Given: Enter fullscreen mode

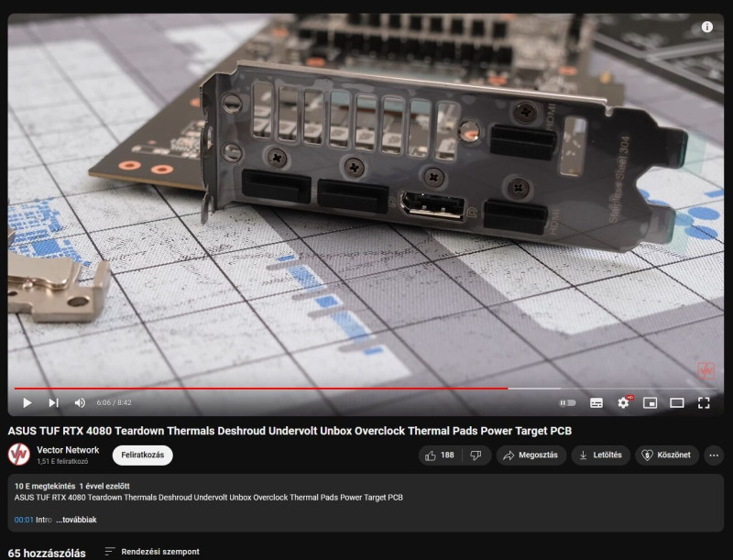Looking at the screenshot, I should pyautogui.click(x=704, y=402).
